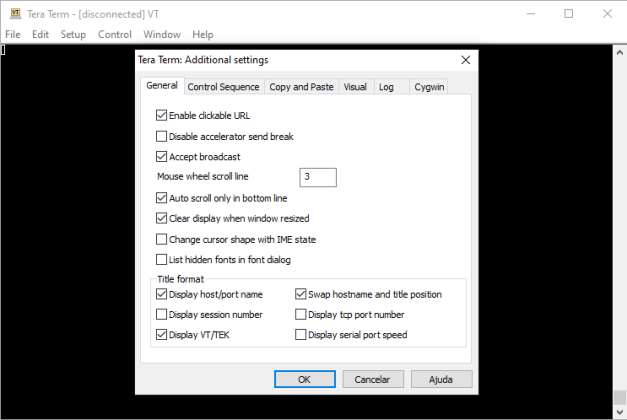Minimize the Tera Term window
Image resolution: width=627 pixels, height=420 pixels.
coord(531,14)
